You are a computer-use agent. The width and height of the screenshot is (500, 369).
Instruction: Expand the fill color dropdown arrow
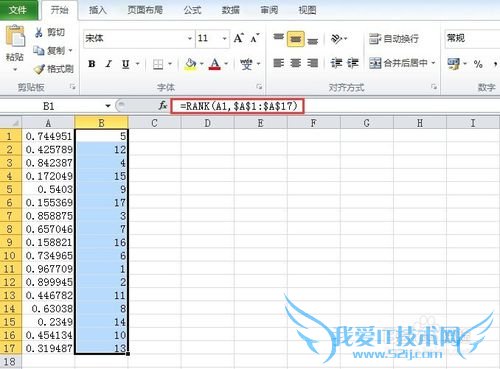coord(201,64)
